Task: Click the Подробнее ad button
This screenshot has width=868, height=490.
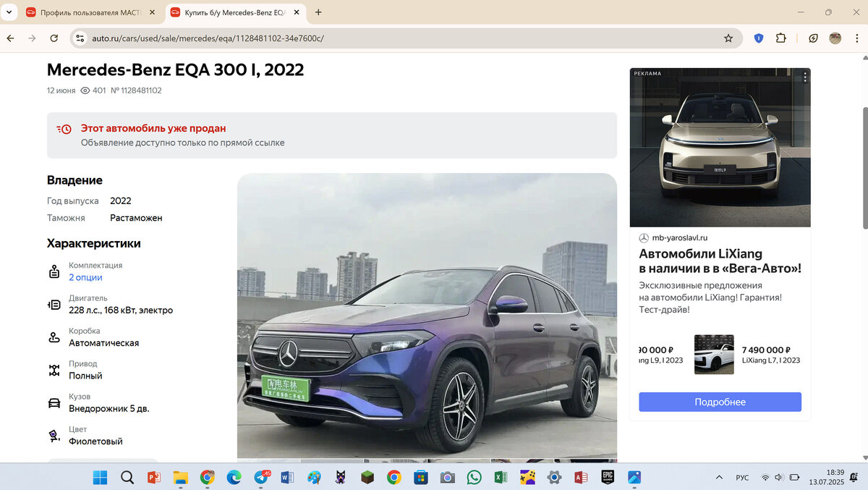Action: [x=720, y=402]
